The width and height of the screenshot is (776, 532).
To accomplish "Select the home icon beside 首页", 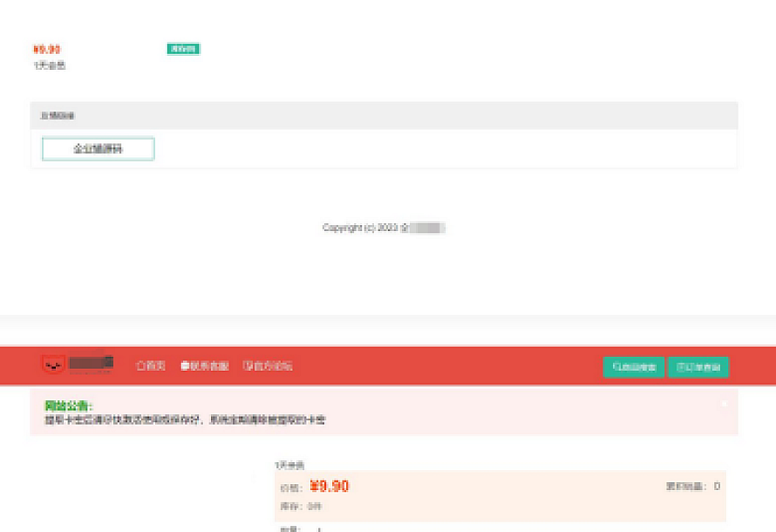I will tap(140, 366).
